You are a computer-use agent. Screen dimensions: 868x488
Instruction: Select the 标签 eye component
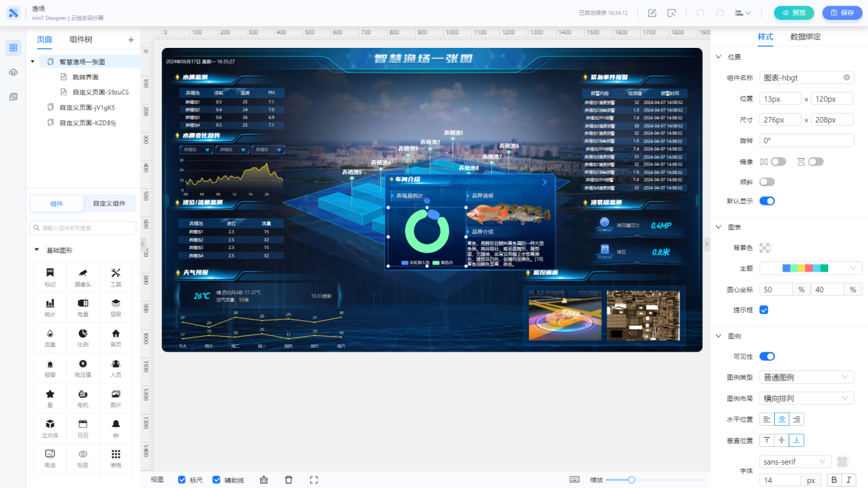click(x=83, y=458)
